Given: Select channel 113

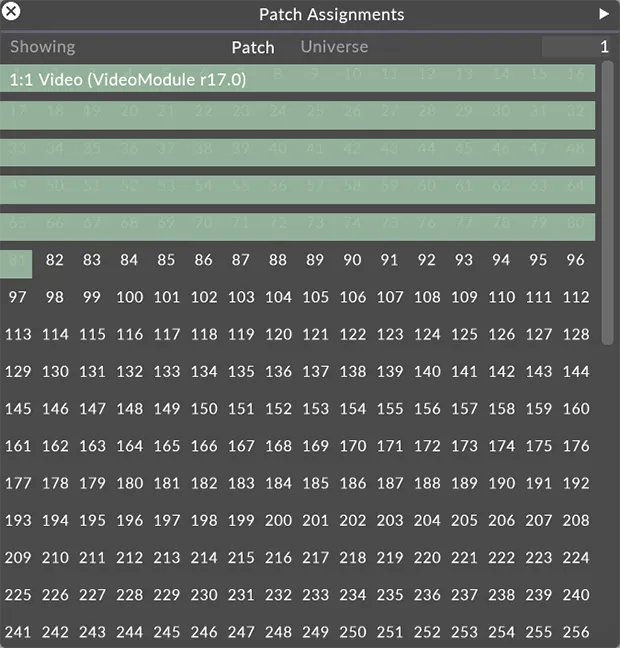Looking at the screenshot, I should 18,334.
